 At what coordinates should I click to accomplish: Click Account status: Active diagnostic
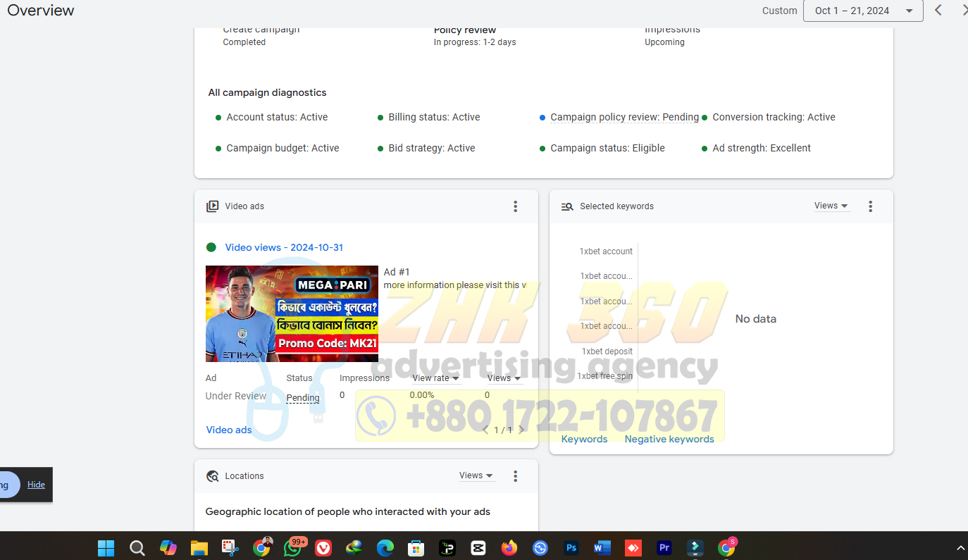[277, 117]
